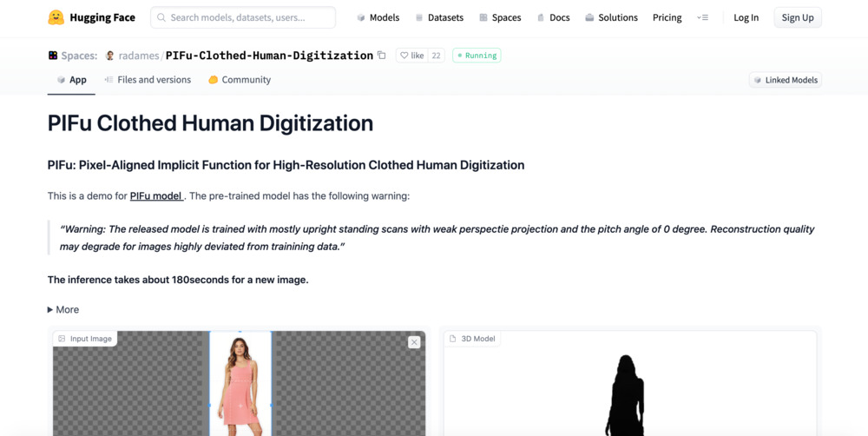Go to the Models page
The height and width of the screenshot is (436, 868).
point(378,17)
